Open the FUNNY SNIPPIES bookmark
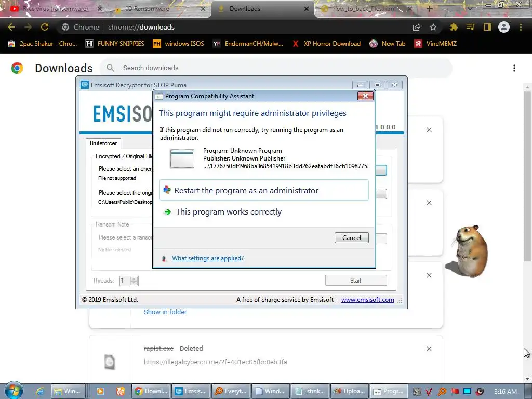 click(115, 44)
